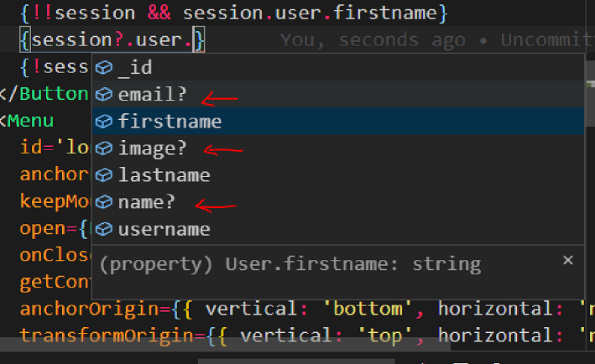
Task: Click the open= attribute in the code
Action: click(x=49, y=229)
